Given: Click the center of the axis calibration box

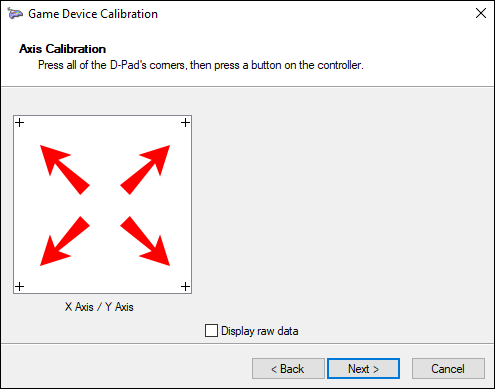Looking at the screenshot, I should pyautogui.click(x=102, y=205).
